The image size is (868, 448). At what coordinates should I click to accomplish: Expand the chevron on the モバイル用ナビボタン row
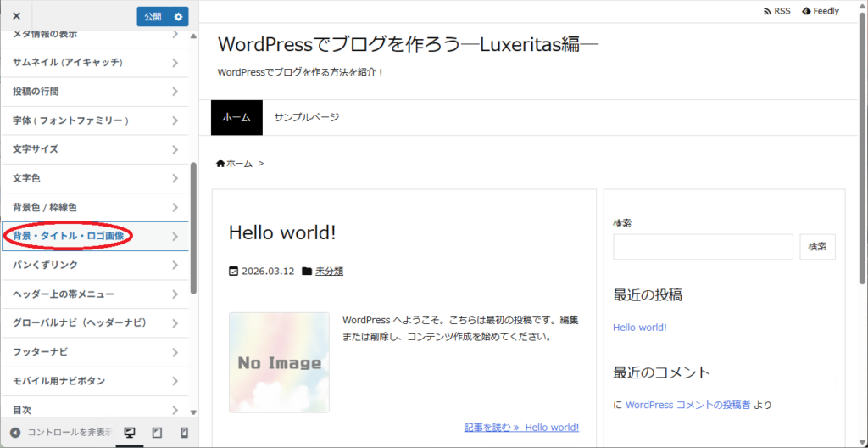click(175, 381)
